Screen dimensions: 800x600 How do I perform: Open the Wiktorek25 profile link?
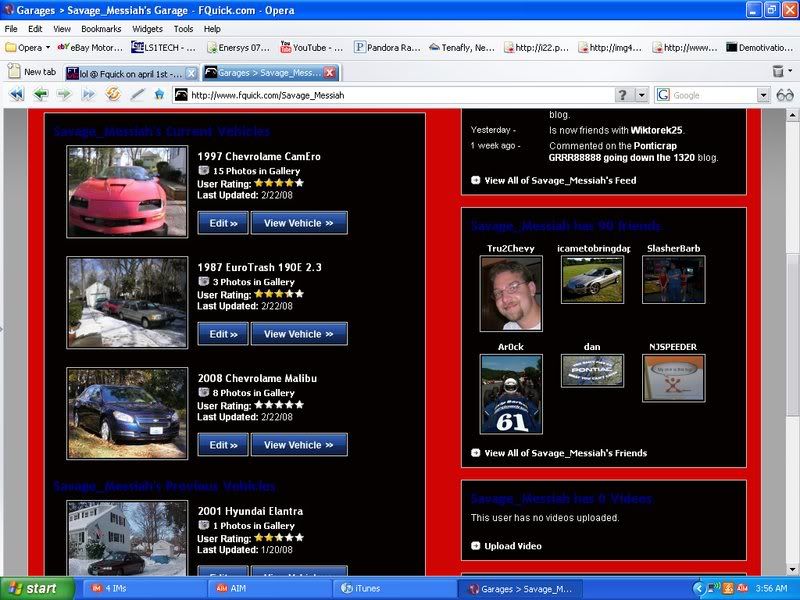coord(656,130)
